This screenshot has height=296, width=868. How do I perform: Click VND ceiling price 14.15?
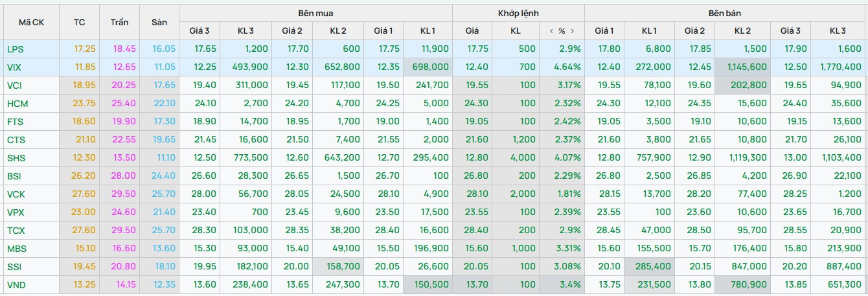[125, 285]
